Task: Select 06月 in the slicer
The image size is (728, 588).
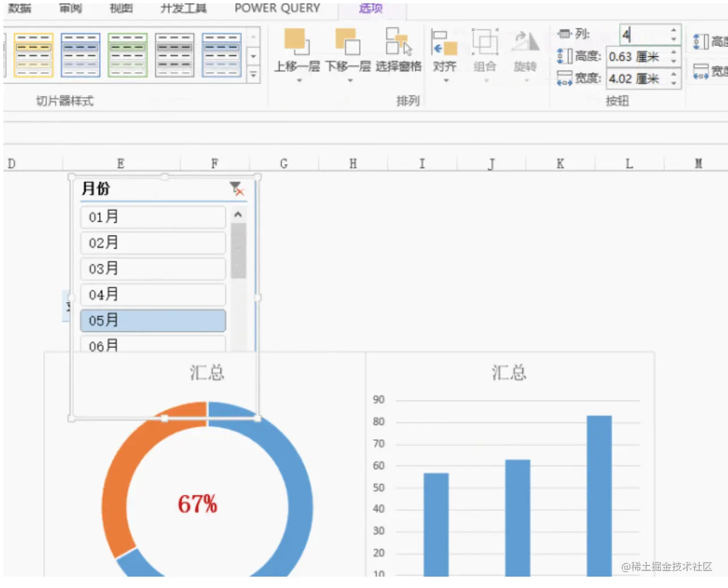Action: (153, 344)
